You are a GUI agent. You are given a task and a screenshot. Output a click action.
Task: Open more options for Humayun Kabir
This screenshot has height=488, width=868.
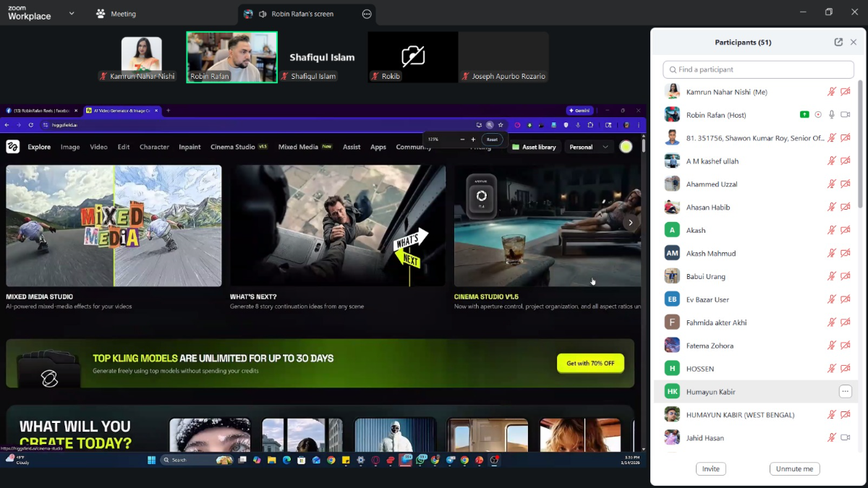[845, 392]
